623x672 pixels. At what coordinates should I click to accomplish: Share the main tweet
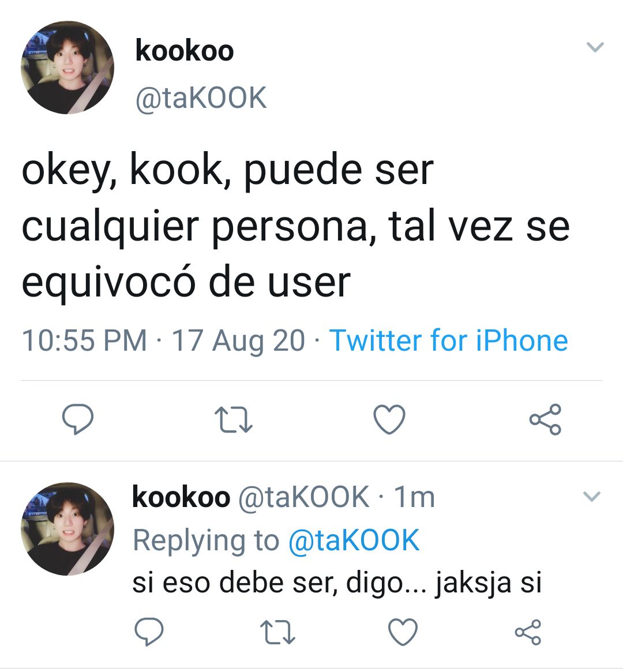(545, 419)
